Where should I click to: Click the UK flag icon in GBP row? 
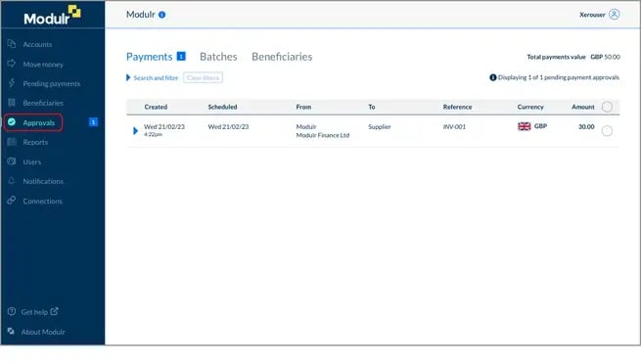click(x=525, y=126)
